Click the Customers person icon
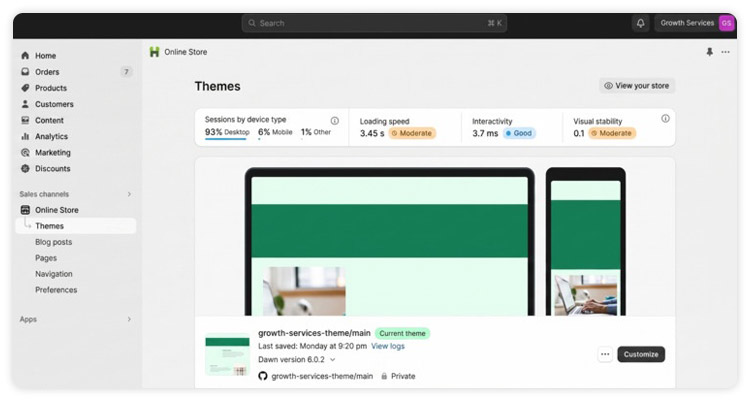The height and width of the screenshot is (400, 750). tap(25, 104)
